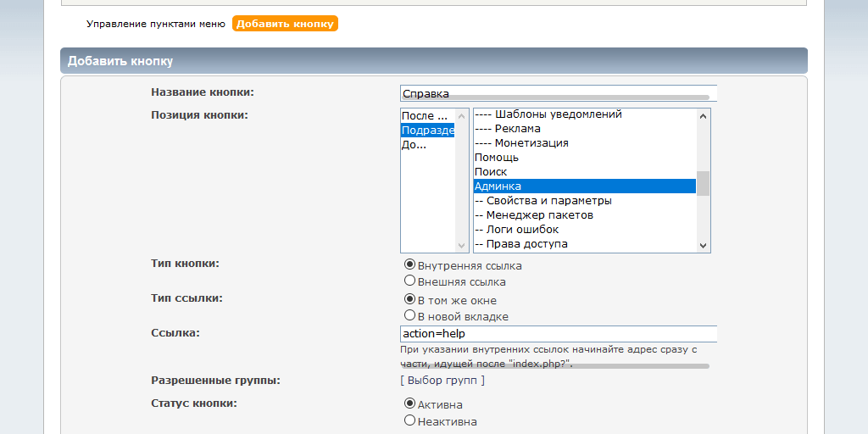Select "После ..." in position list
This screenshot has width=868, height=434.
click(x=426, y=115)
